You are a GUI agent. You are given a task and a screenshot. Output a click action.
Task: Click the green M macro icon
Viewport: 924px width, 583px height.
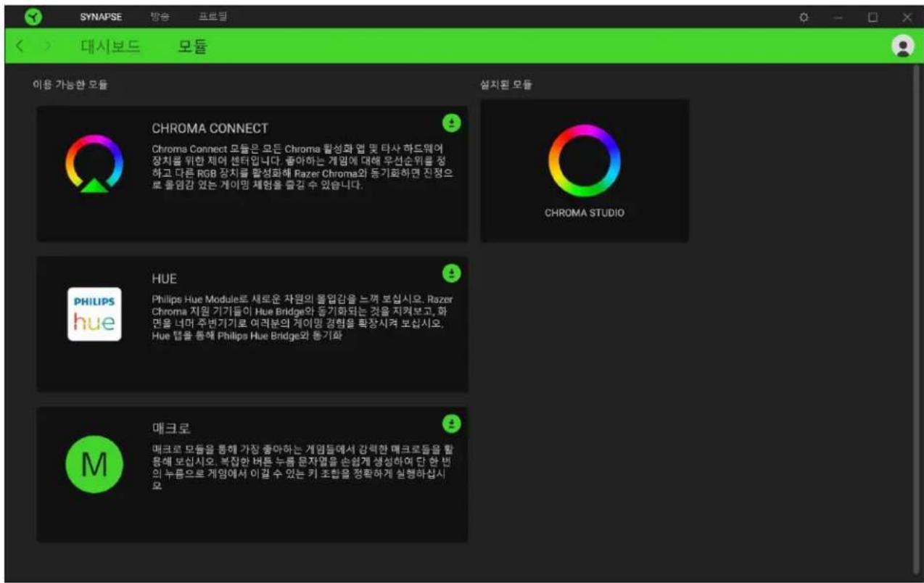click(94, 465)
